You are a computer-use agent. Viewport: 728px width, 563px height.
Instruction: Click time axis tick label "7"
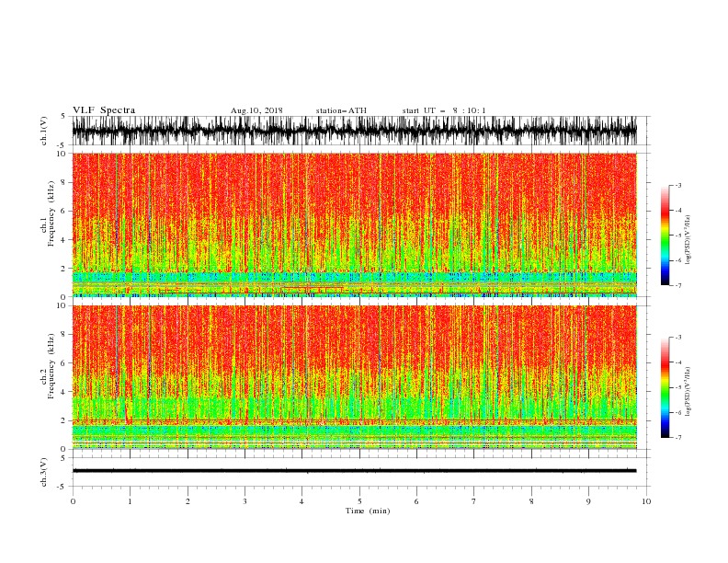474,501
